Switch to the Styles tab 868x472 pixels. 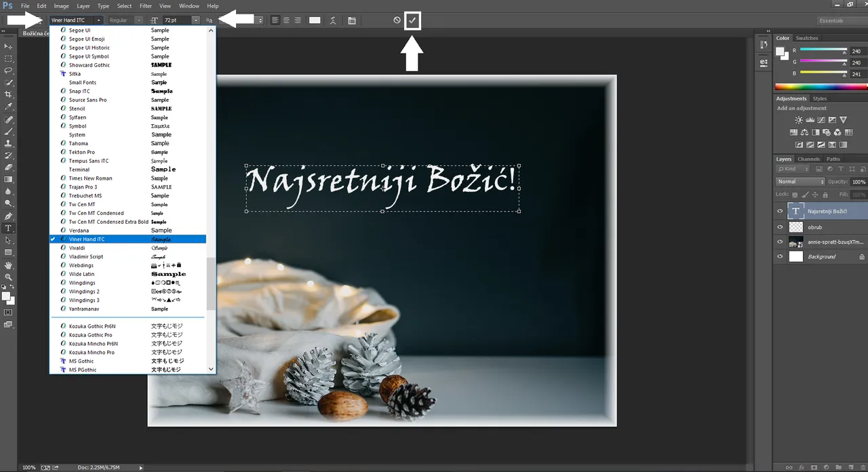(x=820, y=98)
